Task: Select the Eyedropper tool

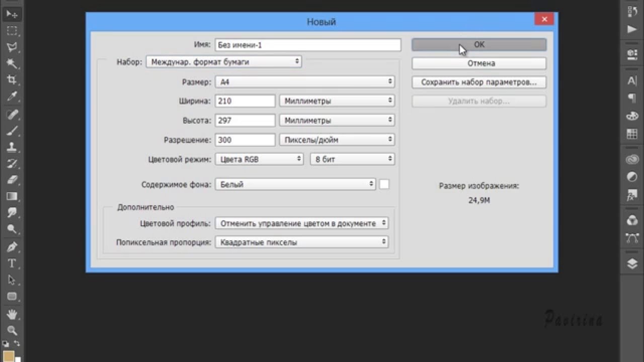Action: (12, 96)
